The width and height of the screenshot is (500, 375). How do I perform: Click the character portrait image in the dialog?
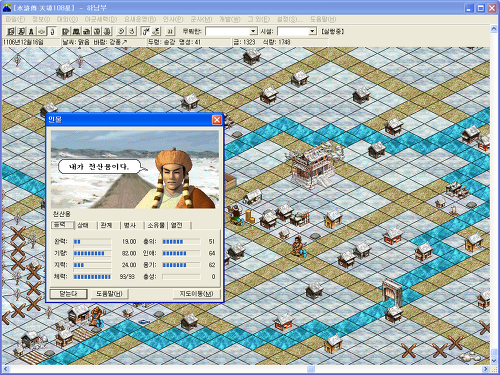pyautogui.click(x=135, y=169)
